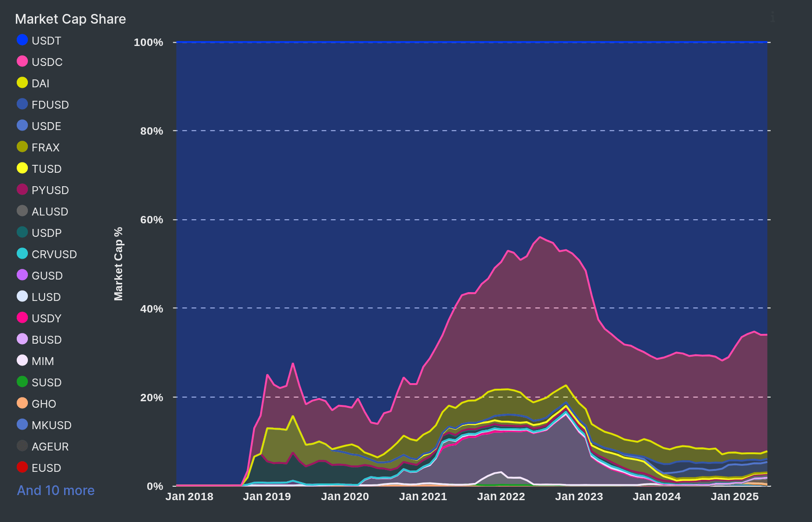
Task: Expand legend with 'And 10 more'
Action: click(56, 490)
